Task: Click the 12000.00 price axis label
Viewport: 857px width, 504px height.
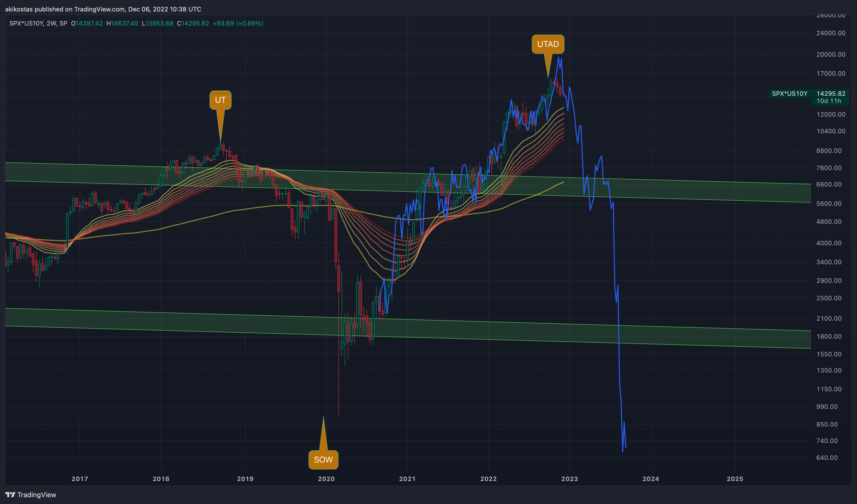Action: (831, 114)
